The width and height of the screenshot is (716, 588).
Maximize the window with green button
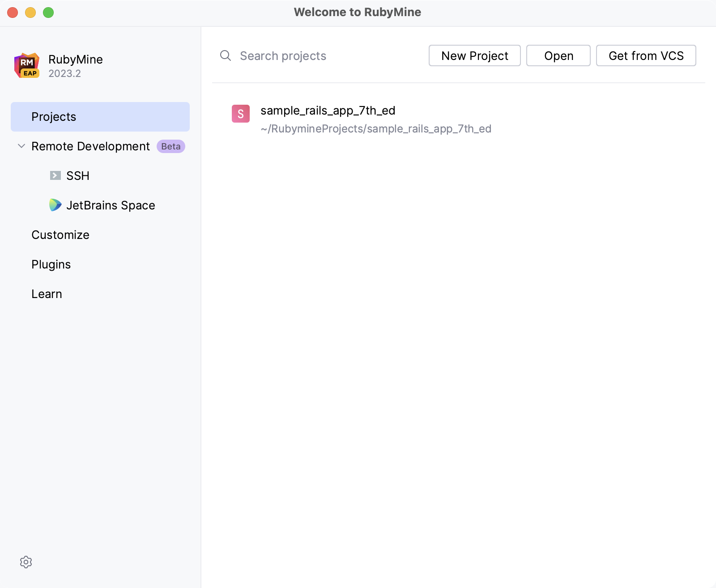pos(48,13)
